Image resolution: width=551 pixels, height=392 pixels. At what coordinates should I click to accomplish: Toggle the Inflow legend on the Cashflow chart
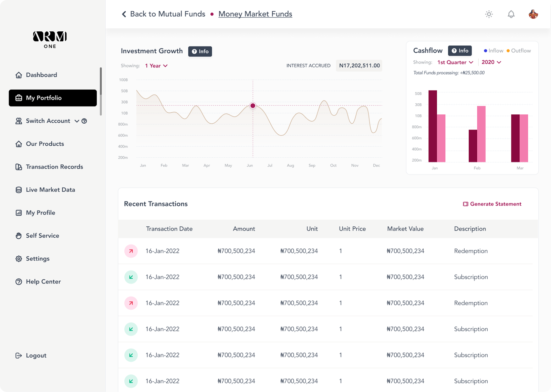(x=493, y=50)
